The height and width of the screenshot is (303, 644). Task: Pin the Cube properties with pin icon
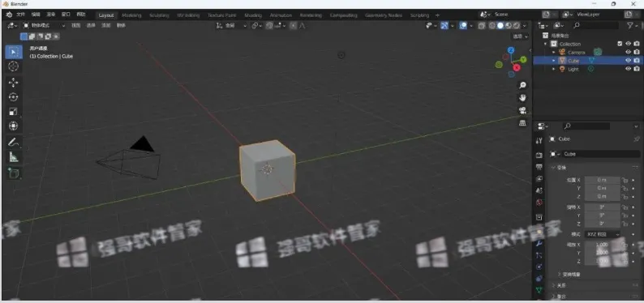pos(637,139)
